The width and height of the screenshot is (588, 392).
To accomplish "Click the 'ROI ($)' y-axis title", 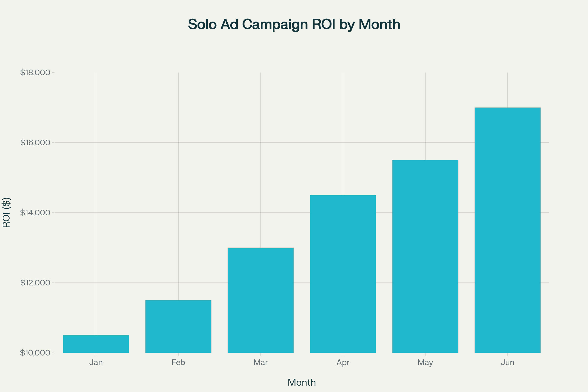I will pos(7,212).
